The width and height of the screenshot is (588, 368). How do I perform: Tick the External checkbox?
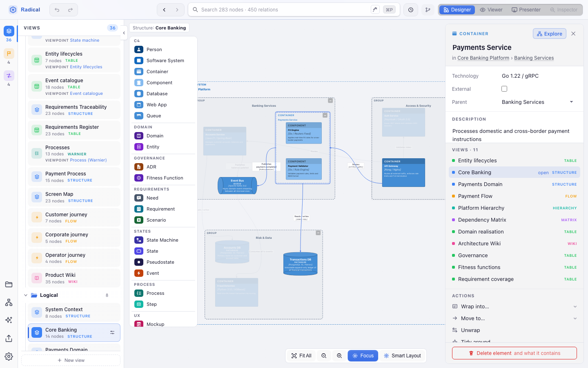coord(504,89)
